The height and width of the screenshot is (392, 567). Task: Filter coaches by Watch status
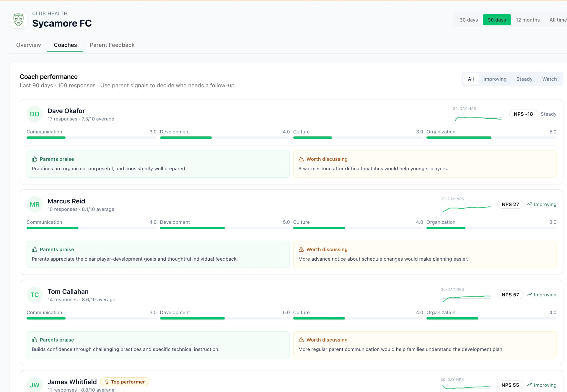coord(549,79)
